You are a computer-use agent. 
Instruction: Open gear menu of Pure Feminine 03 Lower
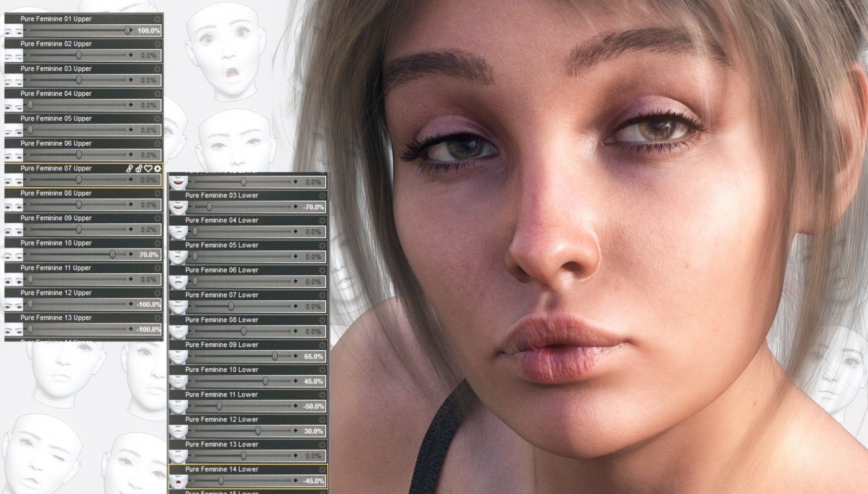[x=322, y=196]
